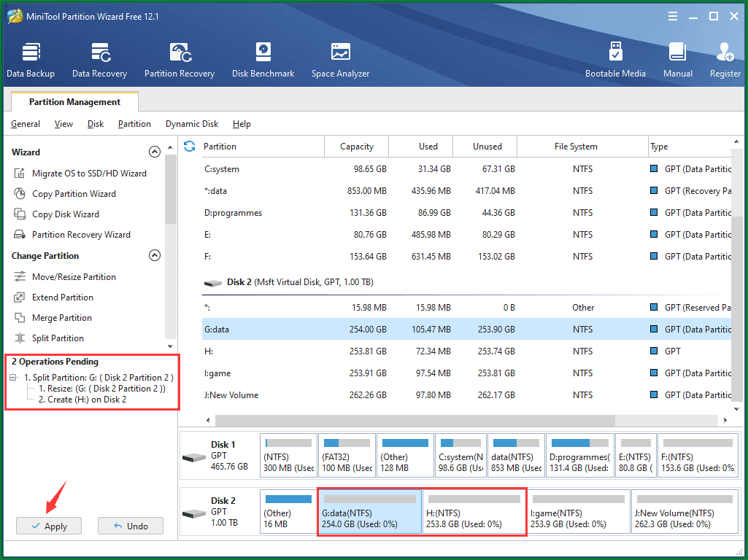Select pending step Create (H:) on Disk 2
The height and width of the screenshot is (560, 748).
(82, 400)
